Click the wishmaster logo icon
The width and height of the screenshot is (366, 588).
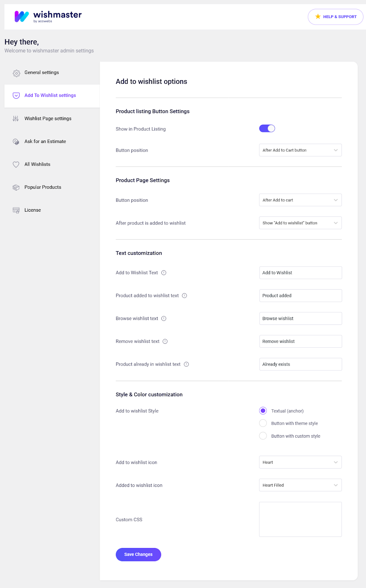(x=22, y=17)
